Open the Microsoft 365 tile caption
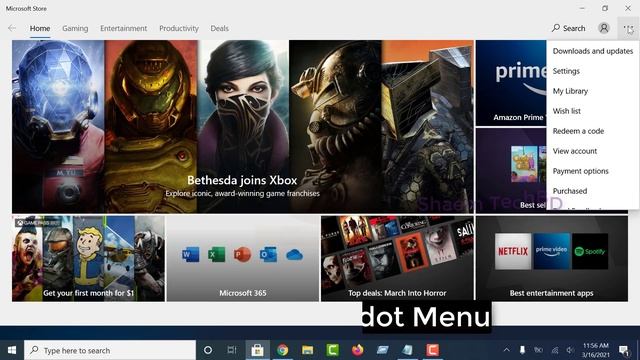The image size is (640, 360). [x=243, y=293]
